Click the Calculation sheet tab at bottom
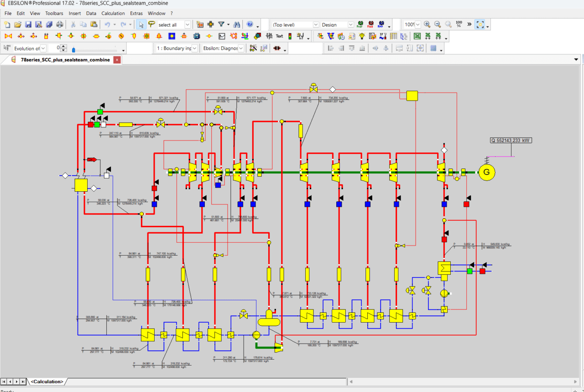 [x=47, y=382]
